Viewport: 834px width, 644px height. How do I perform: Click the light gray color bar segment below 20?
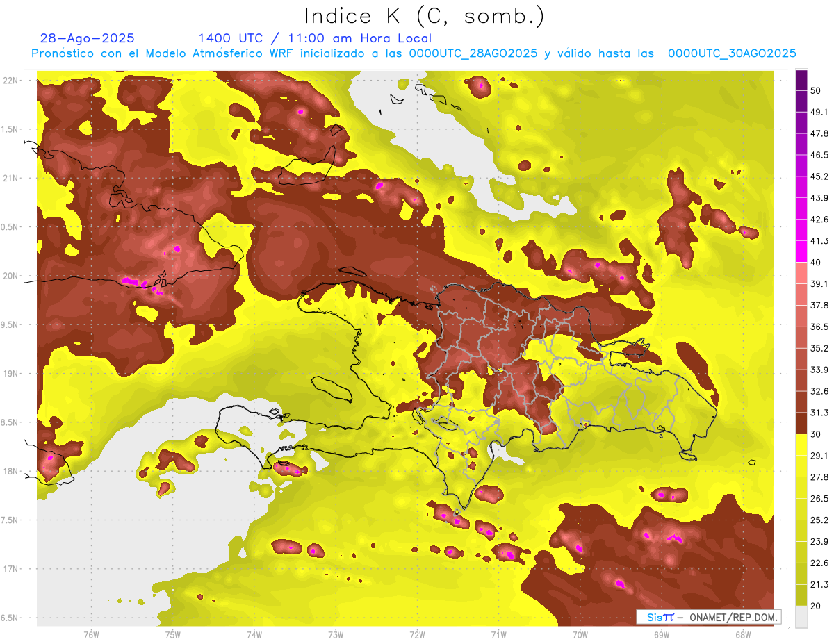(801, 616)
